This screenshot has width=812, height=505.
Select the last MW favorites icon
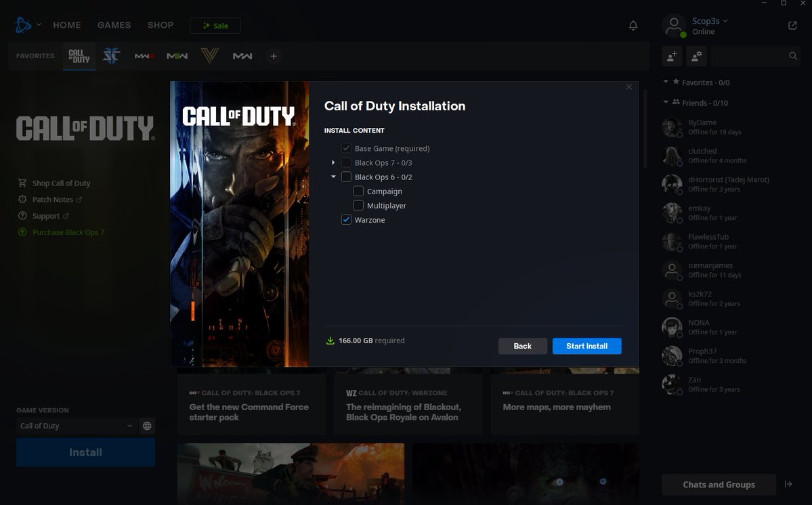(x=242, y=56)
